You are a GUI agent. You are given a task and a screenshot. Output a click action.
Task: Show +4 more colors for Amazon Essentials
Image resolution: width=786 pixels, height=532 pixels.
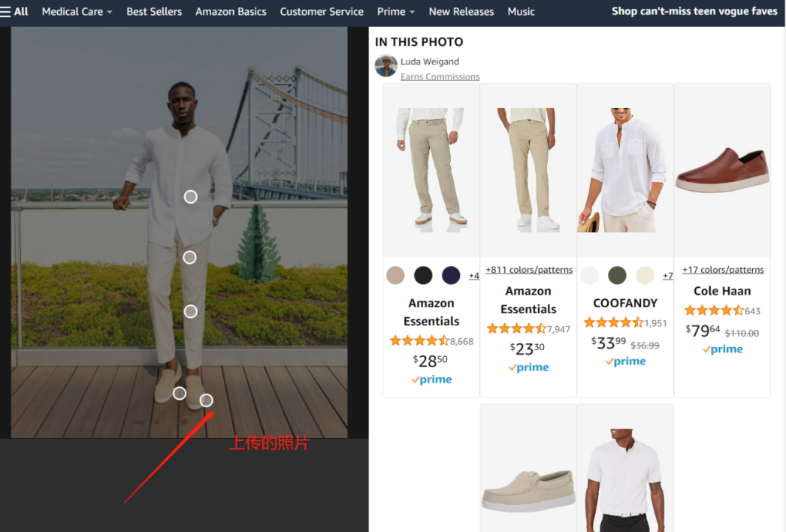[x=473, y=276]
